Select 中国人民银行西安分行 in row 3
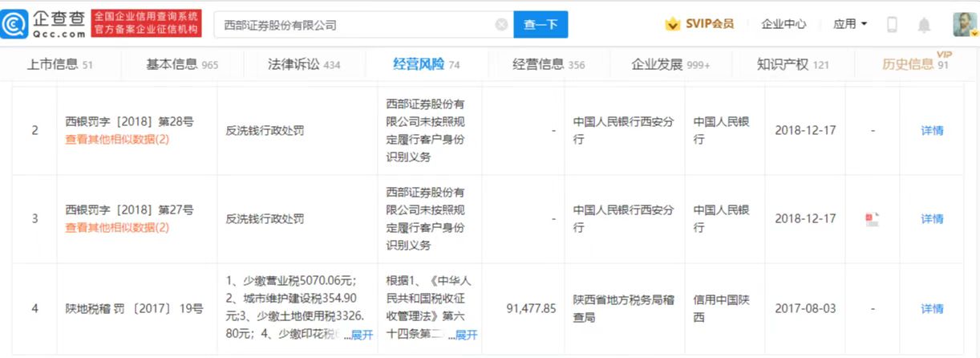 (624, 218)
